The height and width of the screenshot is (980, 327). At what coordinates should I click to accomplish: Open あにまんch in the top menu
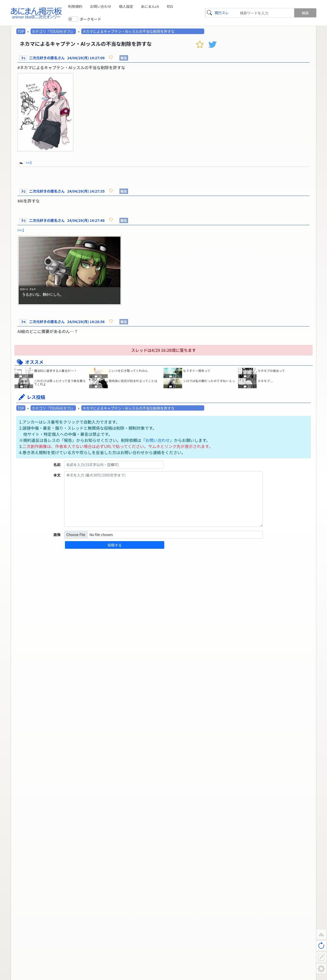[x=150, y=6]
